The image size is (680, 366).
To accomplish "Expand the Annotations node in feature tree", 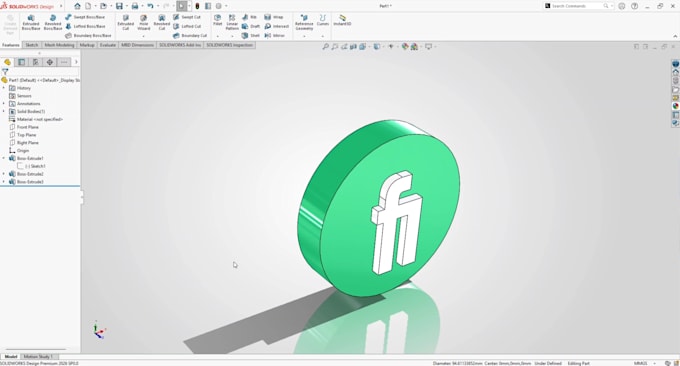I will coord(4,104).
